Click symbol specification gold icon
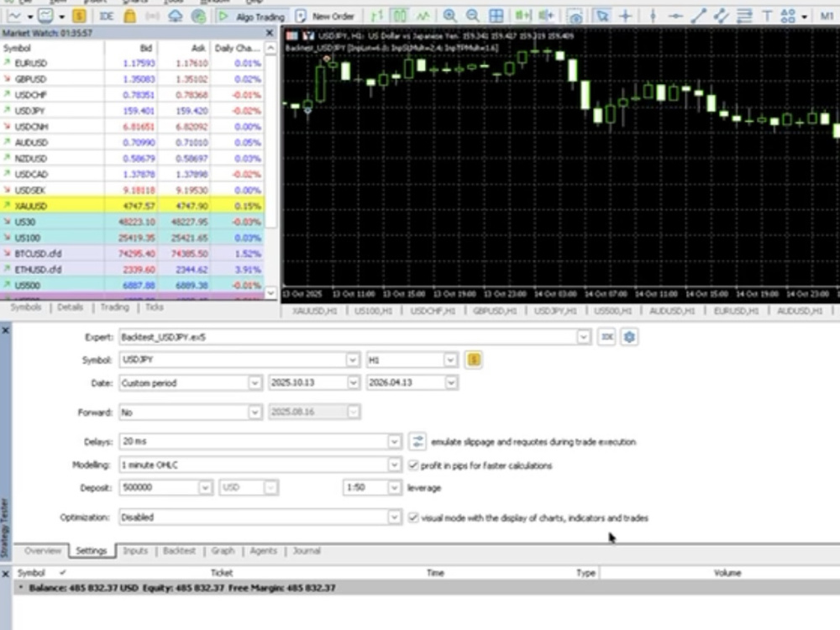The height and width of the screenshot is (630, 840). pyautogui.click(x=474, y=360)
